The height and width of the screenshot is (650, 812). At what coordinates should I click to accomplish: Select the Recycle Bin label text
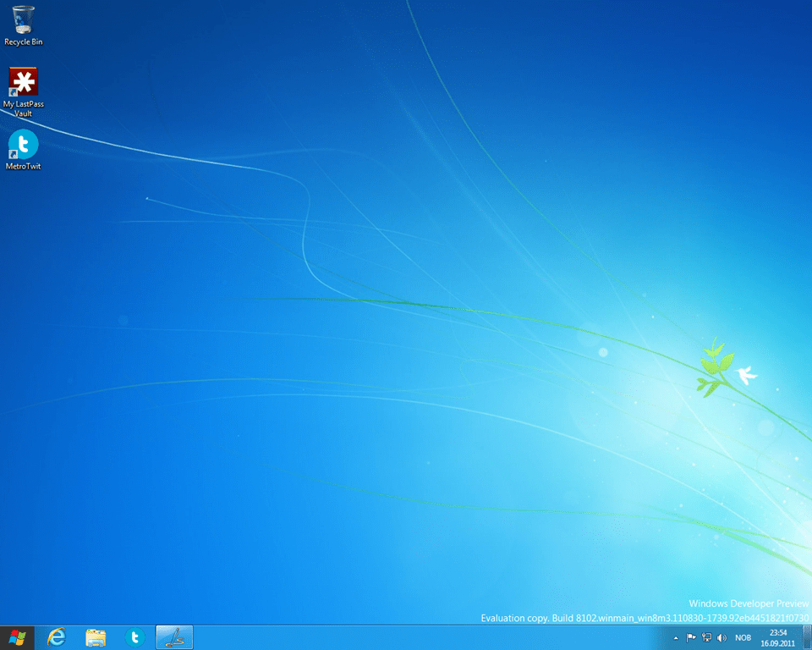[23, 40]
